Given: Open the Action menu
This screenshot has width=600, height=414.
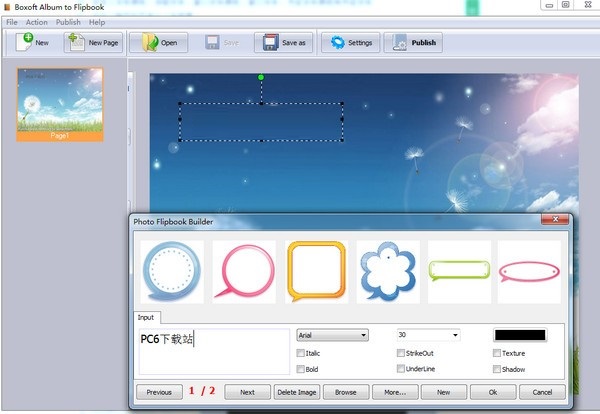Looking at the screenshot, I should (x=37, y=22).
